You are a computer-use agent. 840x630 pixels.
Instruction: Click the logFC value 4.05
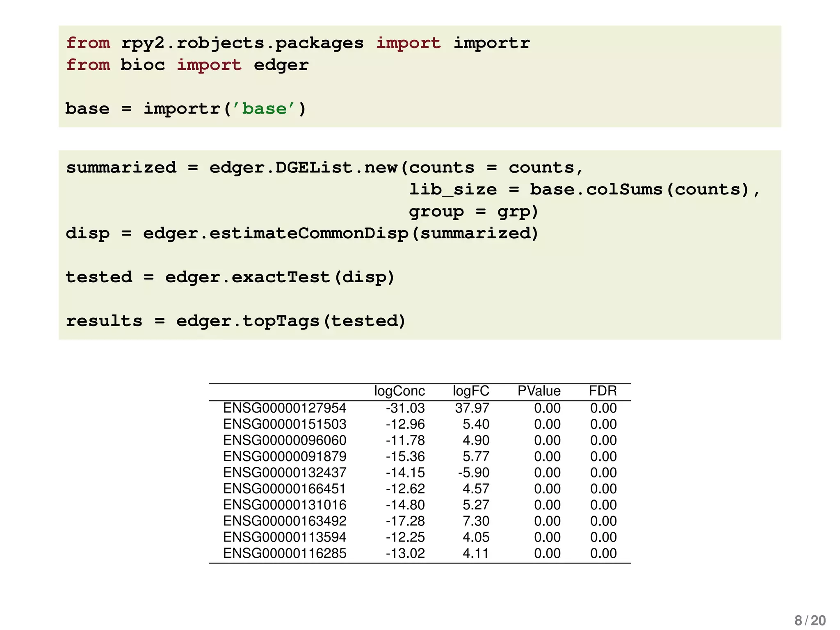click(476, 537)
